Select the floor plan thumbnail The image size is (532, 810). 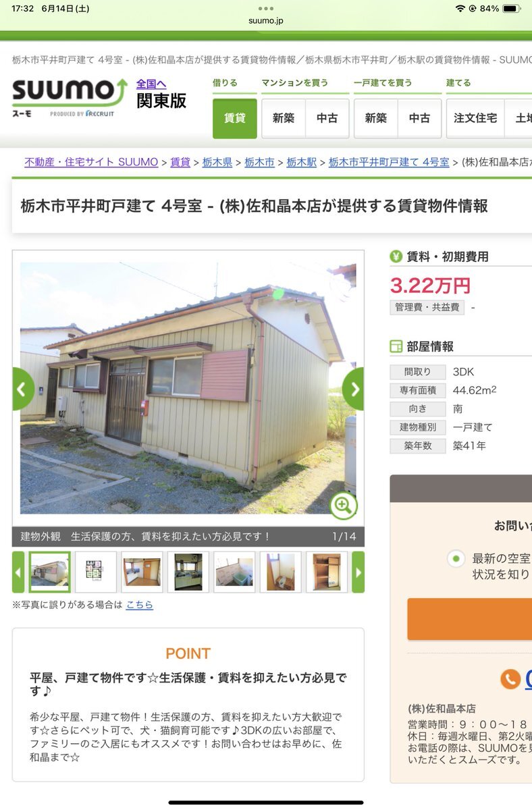[x=96, y=572]
